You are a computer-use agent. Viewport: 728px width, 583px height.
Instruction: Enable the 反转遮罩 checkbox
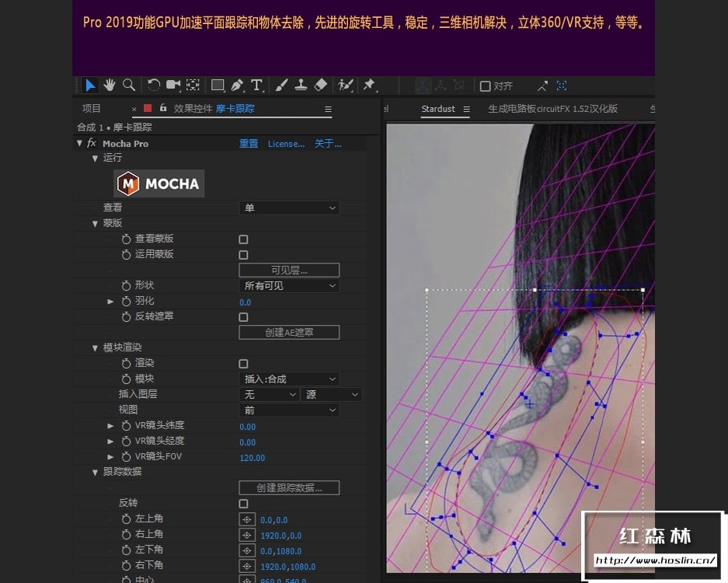click(243, 317)
